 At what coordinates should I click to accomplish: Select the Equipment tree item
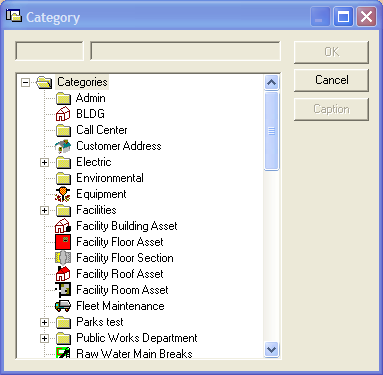[101, 194]
